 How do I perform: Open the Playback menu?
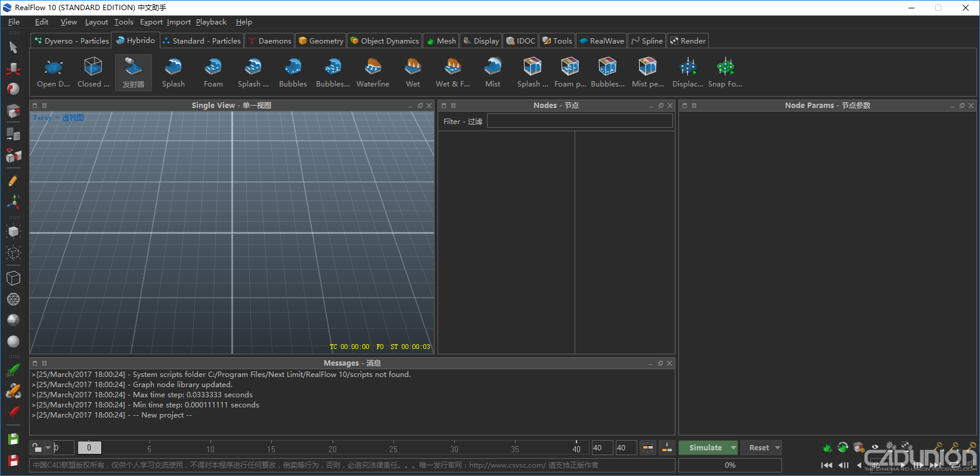click(x=212, y=22)
